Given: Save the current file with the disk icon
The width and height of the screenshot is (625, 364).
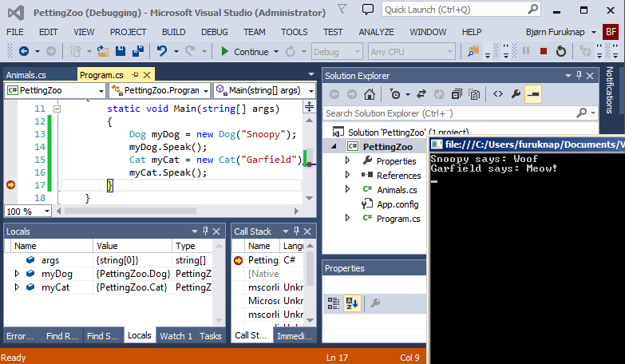Looking at the screenshot, I should (121, 51).
